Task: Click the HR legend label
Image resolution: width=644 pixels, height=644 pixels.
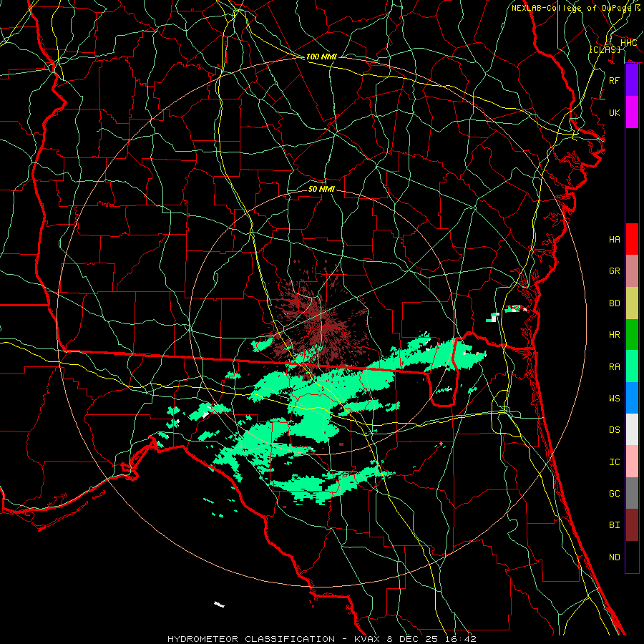Action: pyautogui.click(x=615, y=335)
